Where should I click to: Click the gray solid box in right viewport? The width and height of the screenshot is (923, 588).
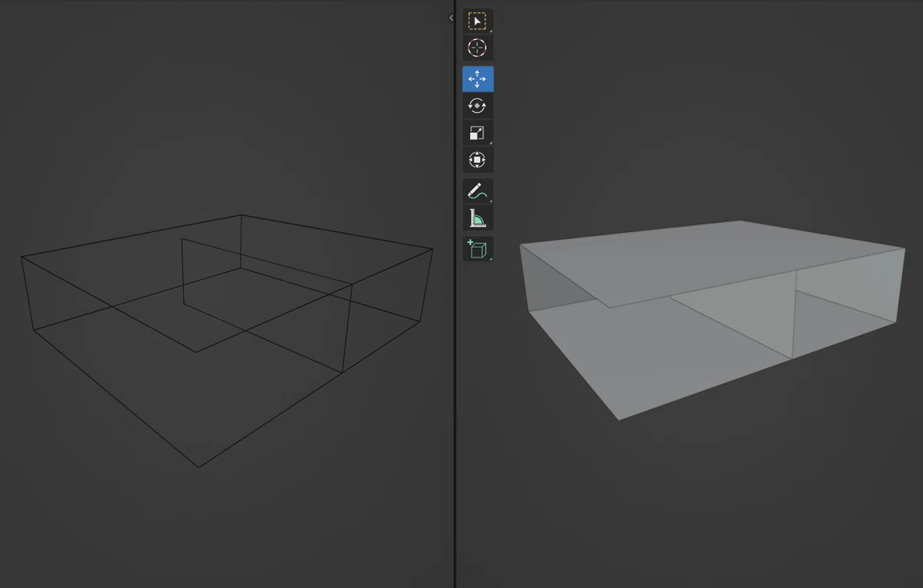711,320
